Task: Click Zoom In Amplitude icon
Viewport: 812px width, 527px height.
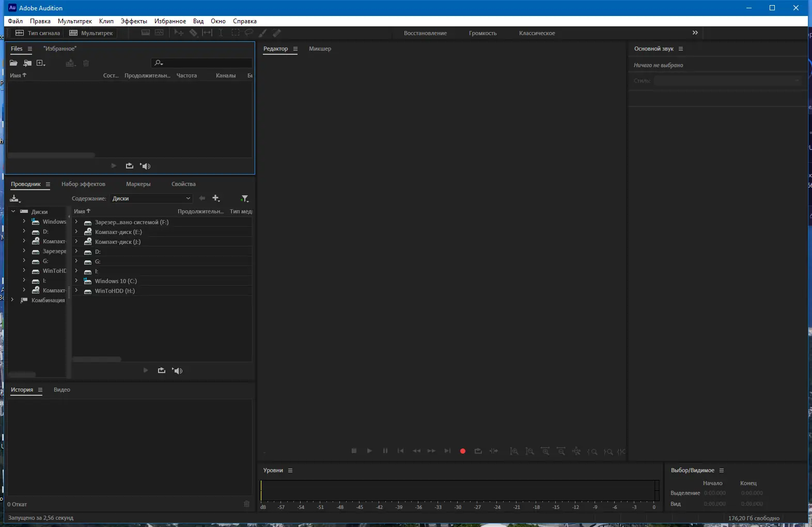Action: coord(514,451)
